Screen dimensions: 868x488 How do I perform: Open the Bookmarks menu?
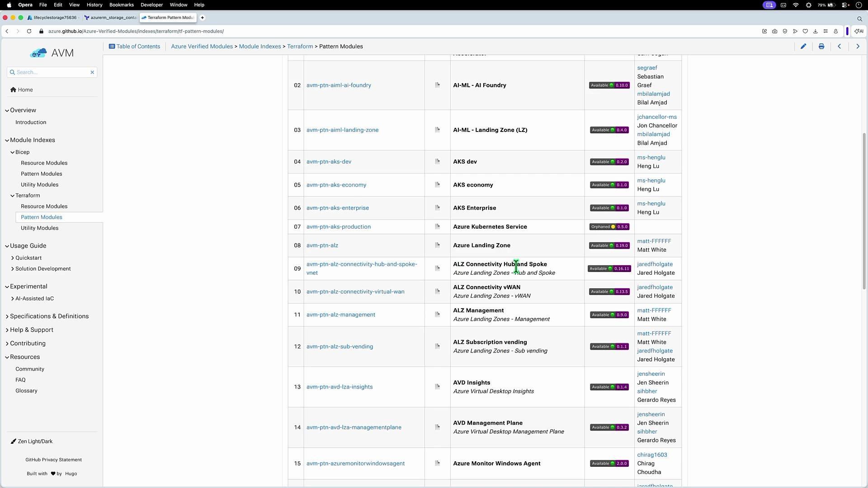pos(121,5)
